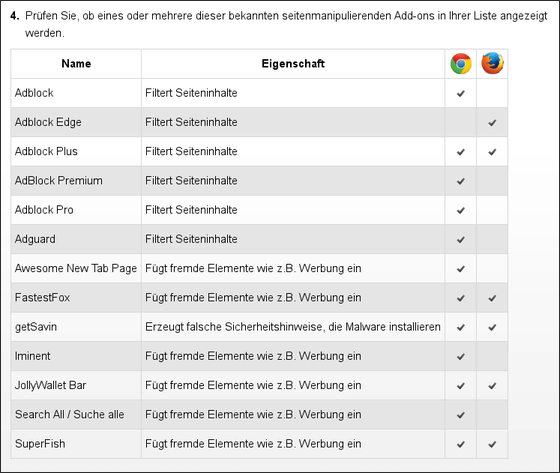Click Firefox checkmark for JollyWallet Bar
This screenshot has width=560, height=473.
tap(492, 386)
